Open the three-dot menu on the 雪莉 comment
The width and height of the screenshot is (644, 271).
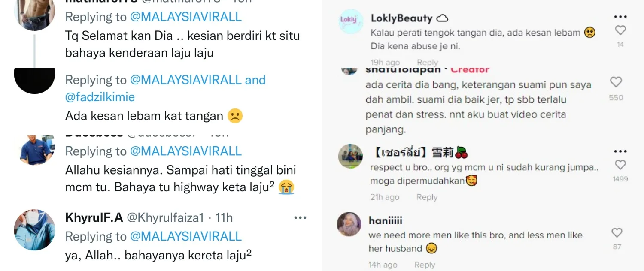[620, 151]
